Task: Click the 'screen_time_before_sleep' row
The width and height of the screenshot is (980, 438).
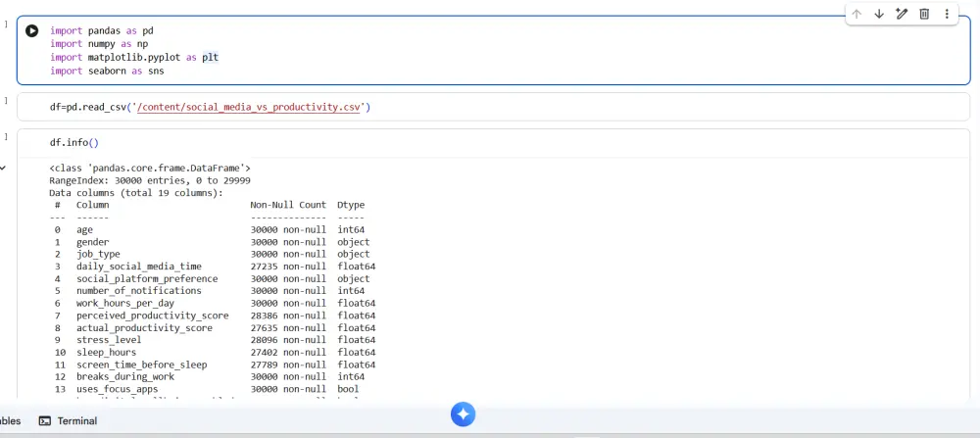Action: tap(215, 365)
